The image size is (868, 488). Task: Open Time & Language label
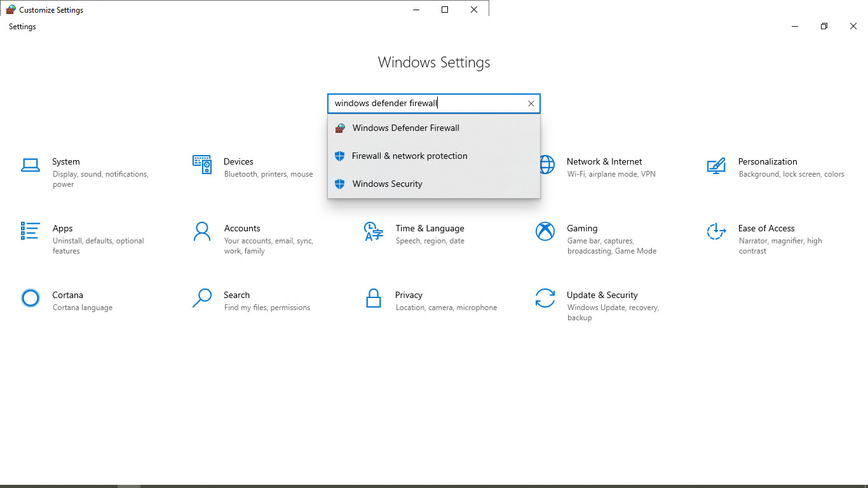pos(430,228)
